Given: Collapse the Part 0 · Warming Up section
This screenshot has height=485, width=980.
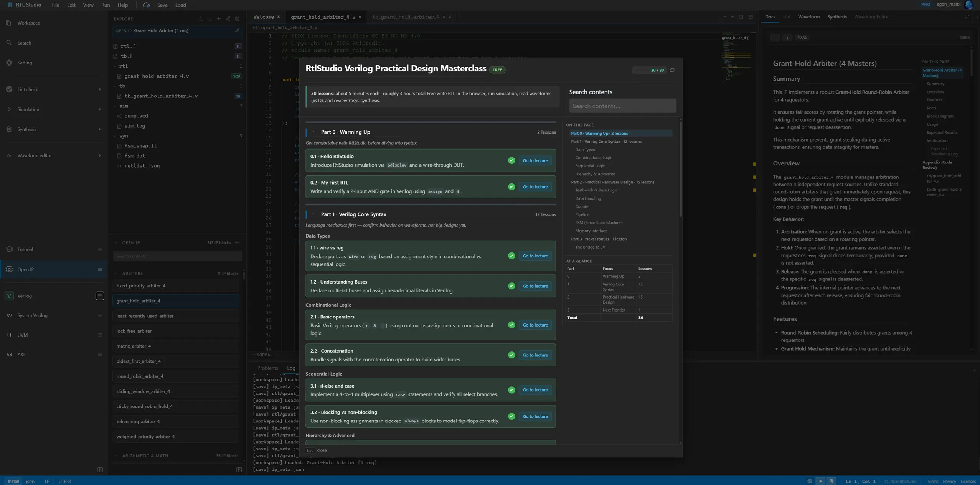Looking at the screenshot, I should 313,132.
